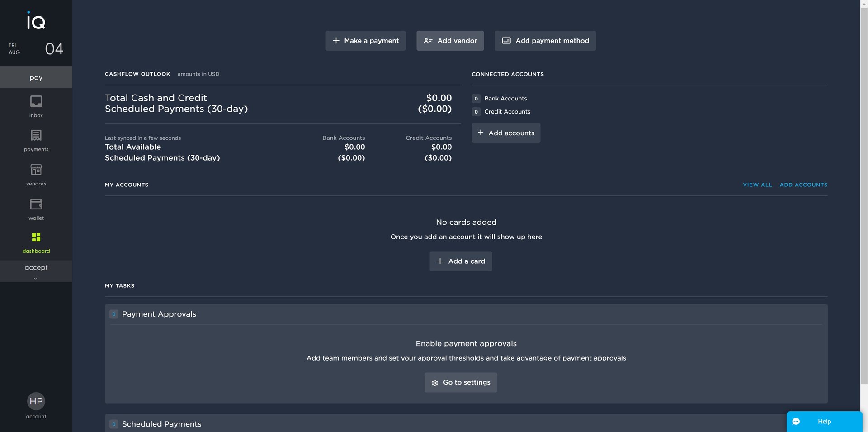This screenshot has height=432, width=868.
Task: Select the green dashboard icon
Action: (x=36, y=237)
